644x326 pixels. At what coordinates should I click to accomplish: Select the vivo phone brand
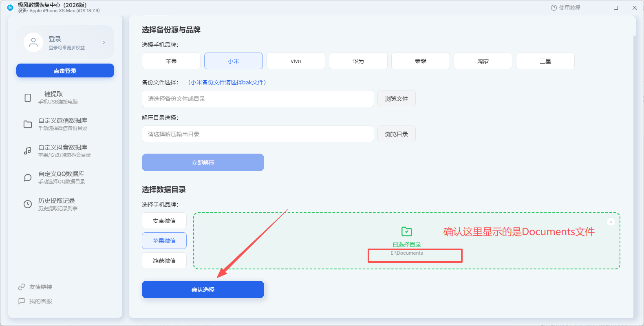pyautogui.click(x=296, y=61)
